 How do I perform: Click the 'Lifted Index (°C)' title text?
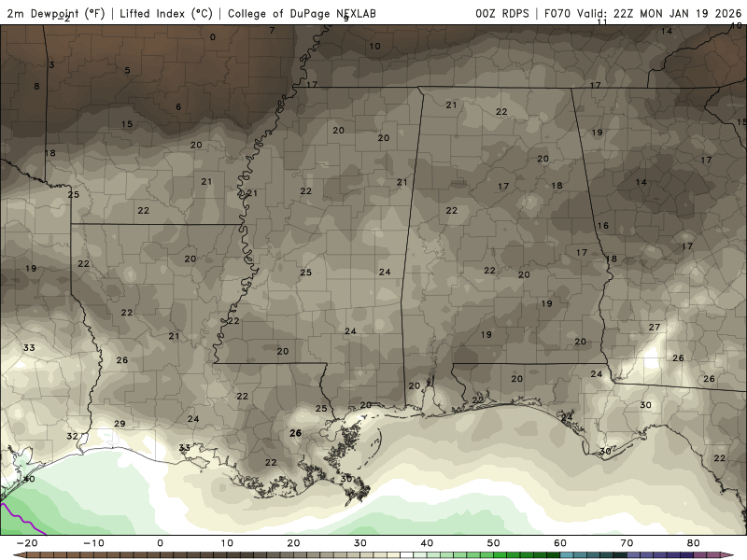coord(166,13)
